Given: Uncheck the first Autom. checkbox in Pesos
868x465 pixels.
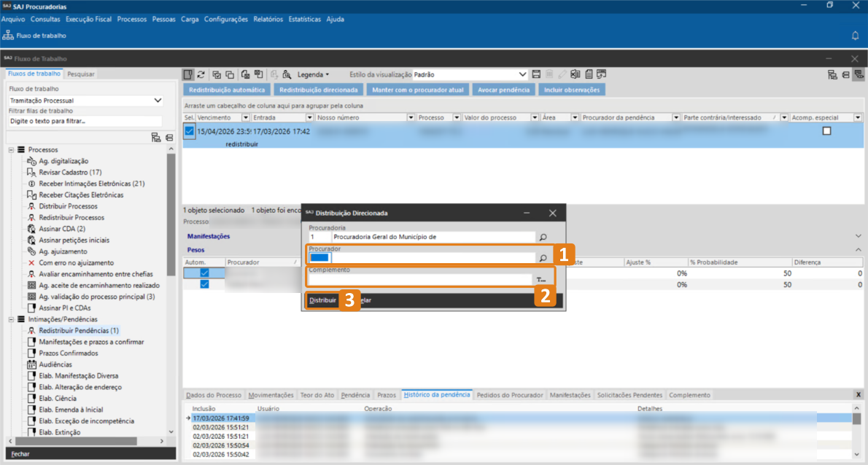Looking at the screenshot, I should [204, 273].
